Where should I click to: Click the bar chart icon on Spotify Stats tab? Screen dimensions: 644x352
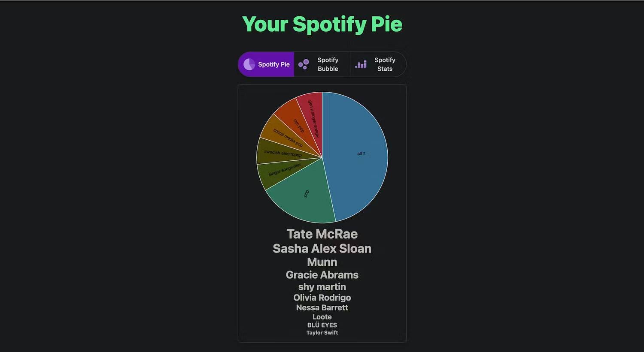(361, 64)
